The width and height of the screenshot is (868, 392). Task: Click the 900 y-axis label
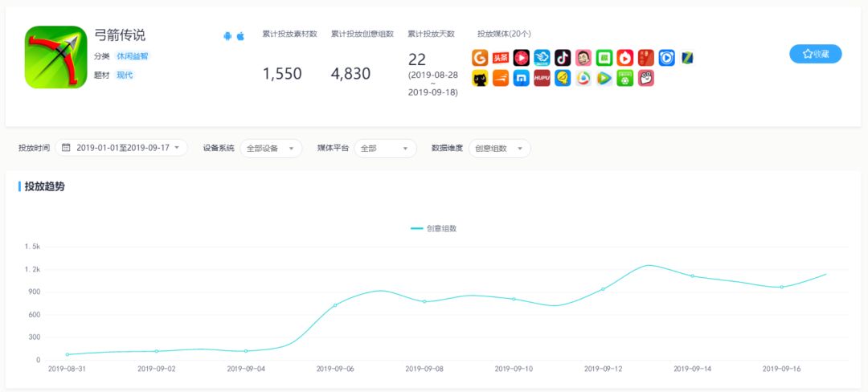(35, 292)
